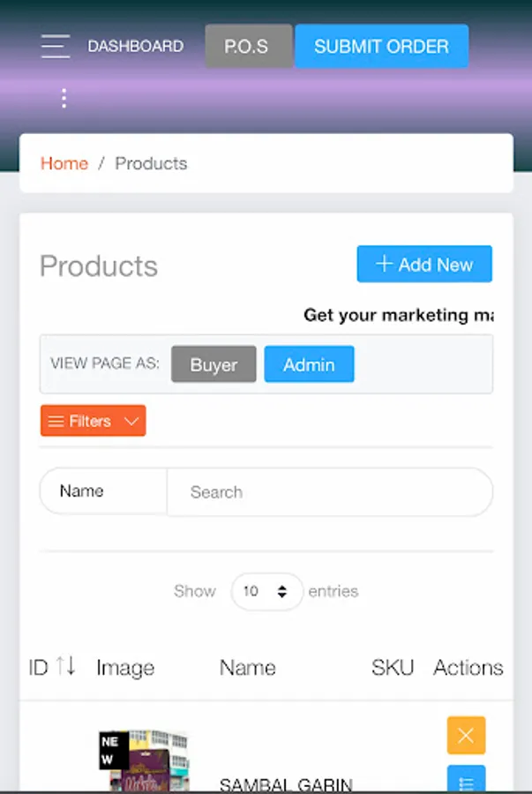The width and height of the screenshot is (532, 794).
Task: Open the P.O.S page
Action: pos(248,46)
